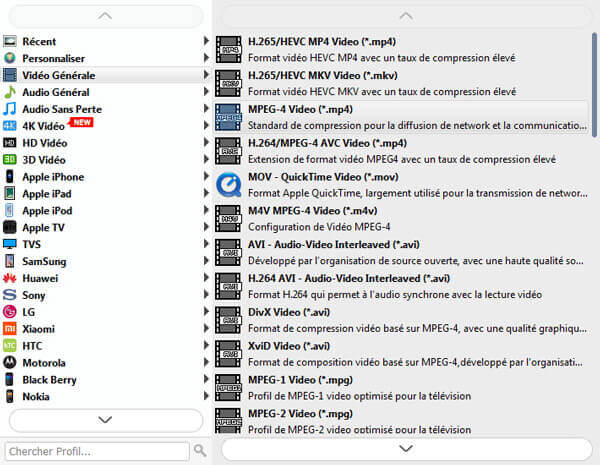Click the 4K Vidéo category icon
The height and width of the screenshot is (465, 600).
10,126
